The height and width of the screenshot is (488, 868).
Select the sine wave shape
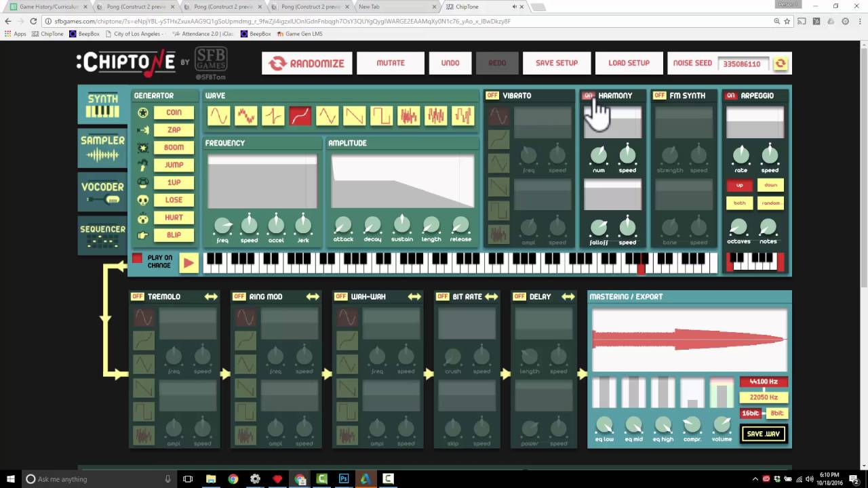tap(218, 116)
